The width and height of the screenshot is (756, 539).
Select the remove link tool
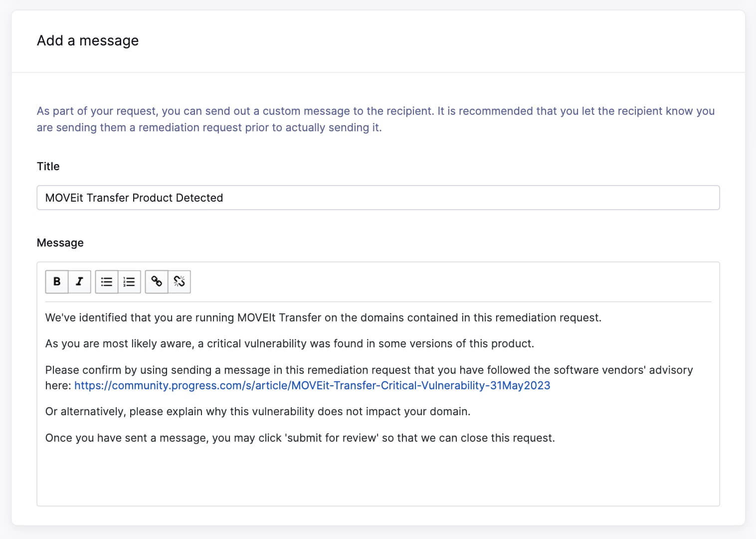pyautogui.click(x=180, y=281)
